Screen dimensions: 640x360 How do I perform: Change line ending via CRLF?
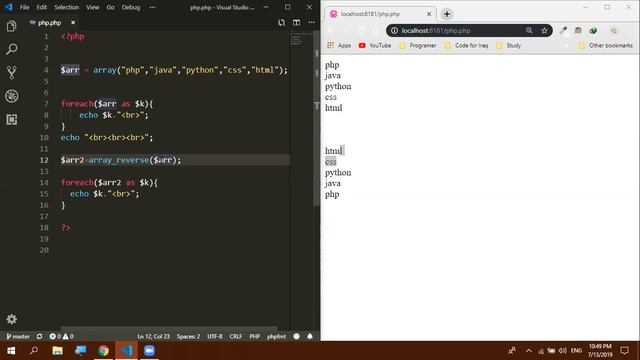click(x=236, y=336)
